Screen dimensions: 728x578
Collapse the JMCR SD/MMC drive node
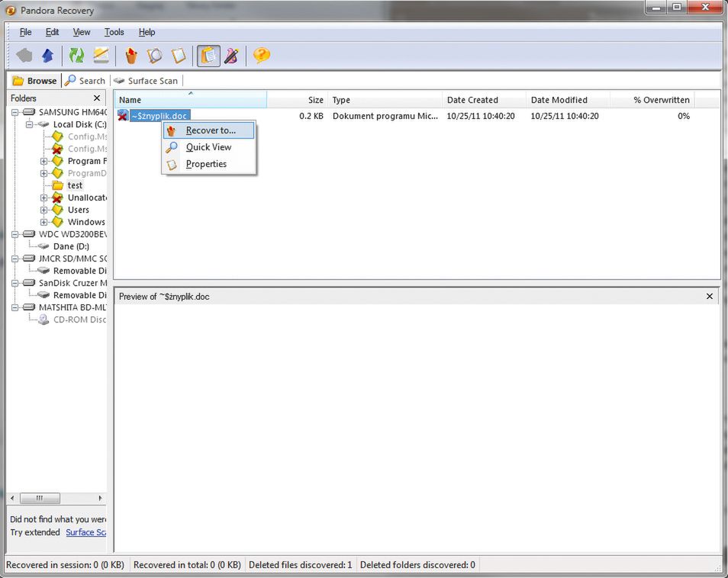point(14,258)
